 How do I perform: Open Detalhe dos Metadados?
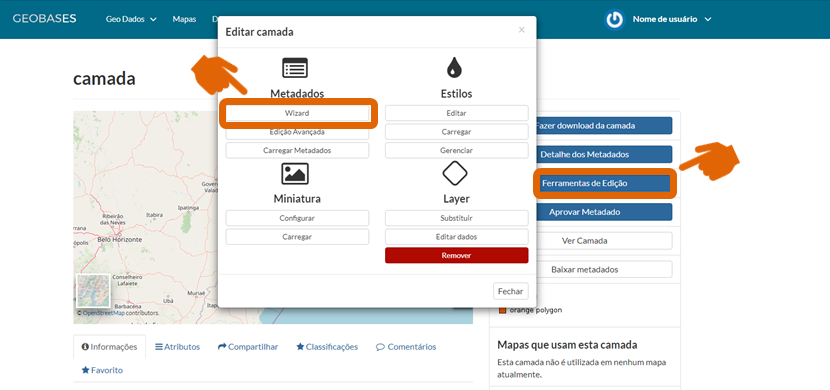[605, 155]
